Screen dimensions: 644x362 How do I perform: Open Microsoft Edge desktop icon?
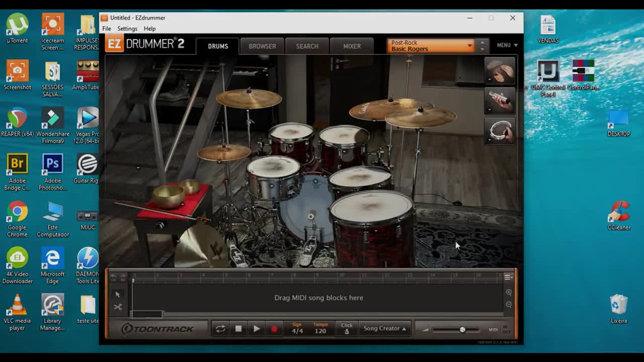click(x=53, y=266)
